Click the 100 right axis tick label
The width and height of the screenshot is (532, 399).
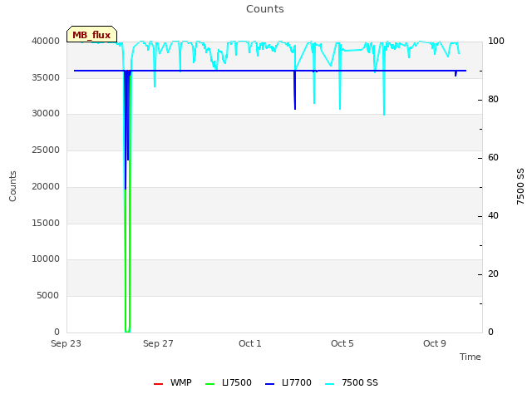496,41
